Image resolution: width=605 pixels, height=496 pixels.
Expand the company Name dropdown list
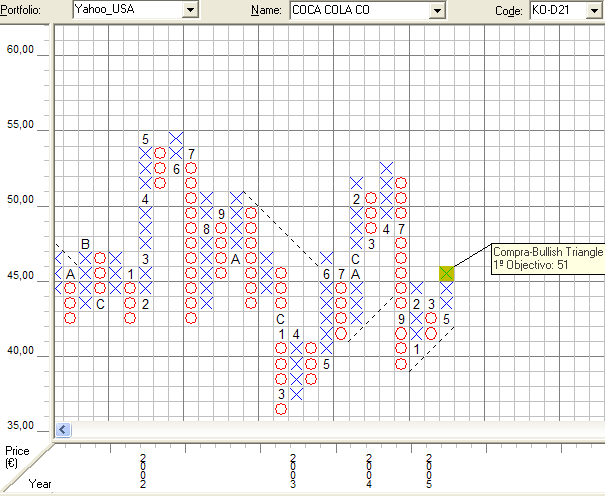pyautogui.click(x=436, y=10)
